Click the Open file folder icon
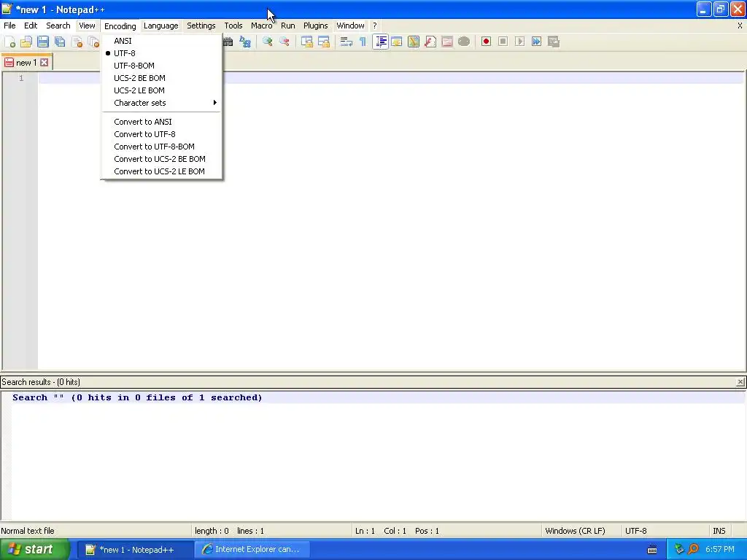747x560 pixels. click(x=26, y=42)
